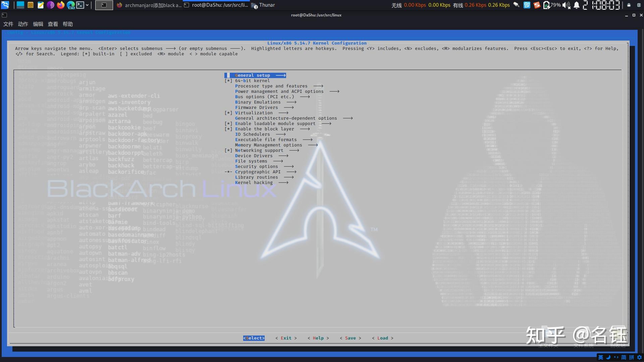
Task: Click the muted volume control in the tray
Action: click(x=566, y=5)
